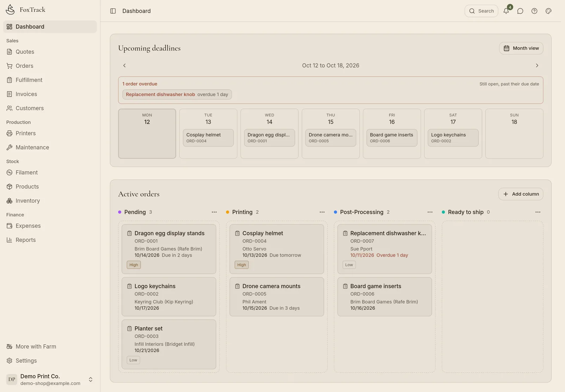Click the Search field
The image size is (565, 392).
click(x=481, y=11)
